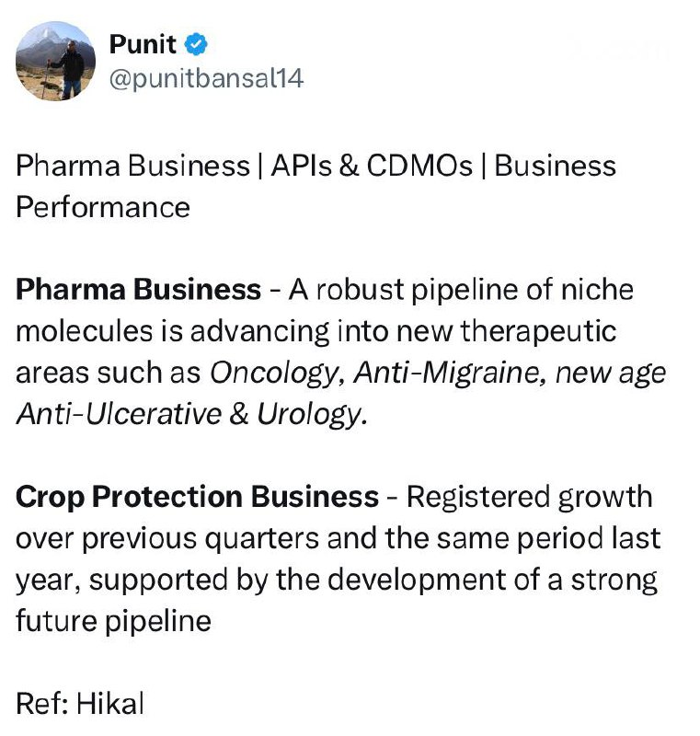The width and height of the screenshot is (700, 736).
Task: Click the word 'Performance' in the header line
Action: click(x=103, y=207)
